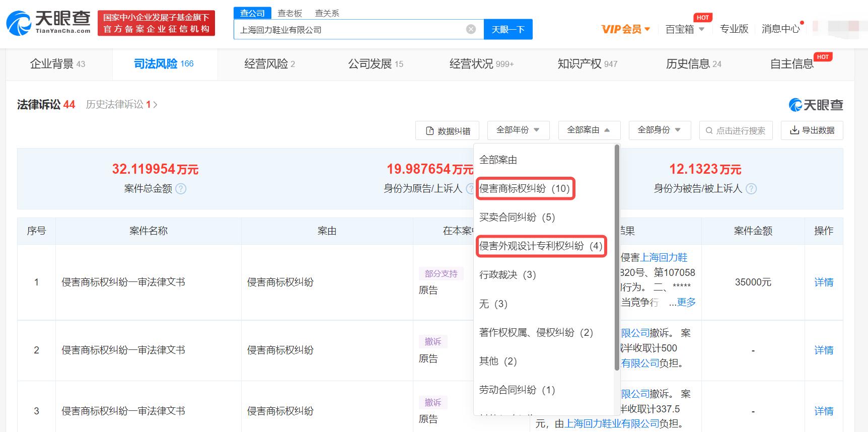Open 详情 for case row 1
The image size is (868, 432).
[824, 282]
